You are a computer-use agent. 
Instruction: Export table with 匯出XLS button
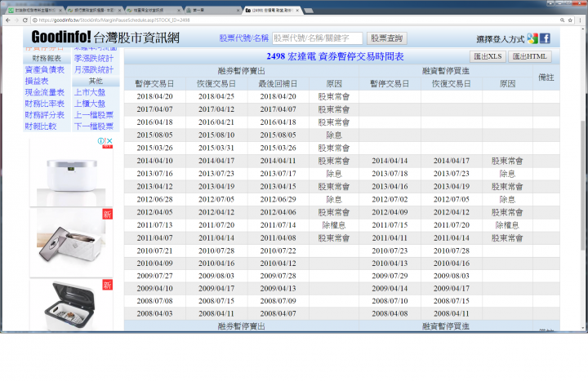point(488,56)
